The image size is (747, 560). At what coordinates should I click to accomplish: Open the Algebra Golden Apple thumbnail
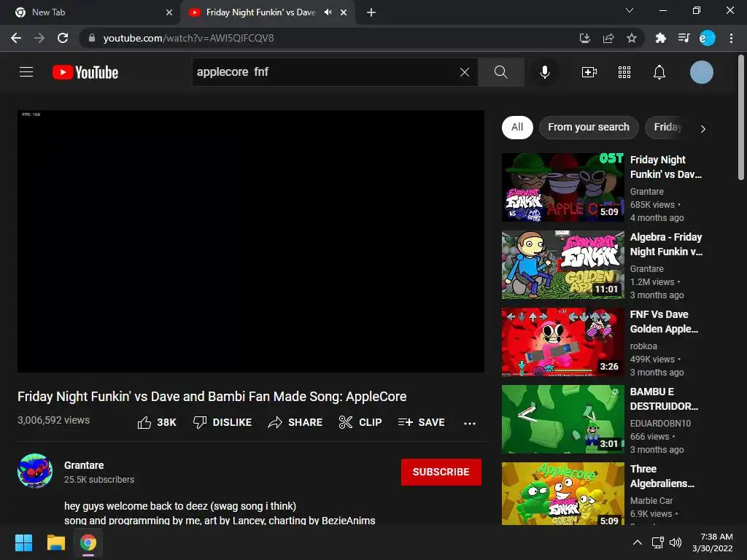pos(562,265)
